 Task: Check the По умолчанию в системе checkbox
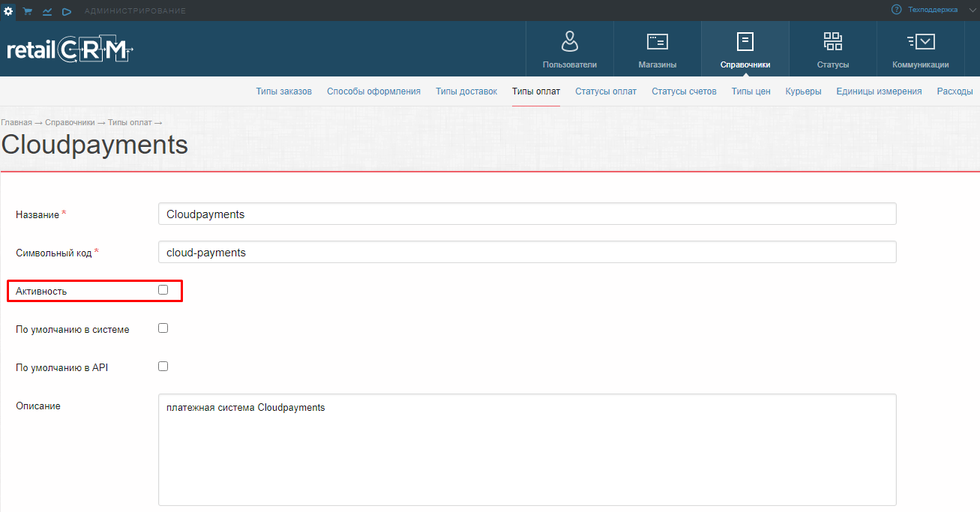pos(163,328)
